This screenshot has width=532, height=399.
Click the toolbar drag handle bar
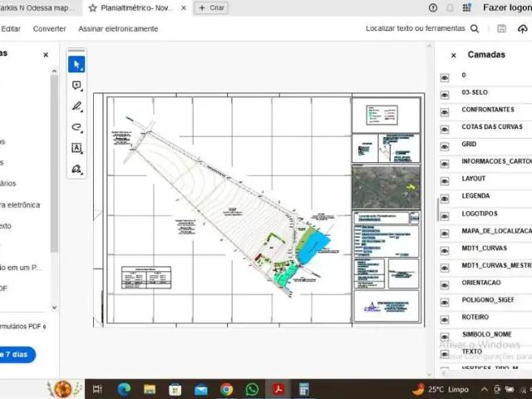pos(76,51)
